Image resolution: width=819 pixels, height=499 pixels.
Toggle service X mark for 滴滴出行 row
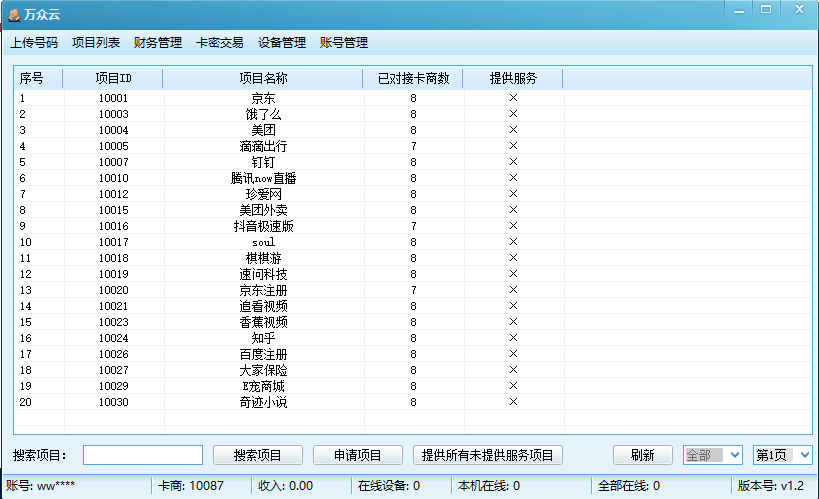tap(513, 146)
